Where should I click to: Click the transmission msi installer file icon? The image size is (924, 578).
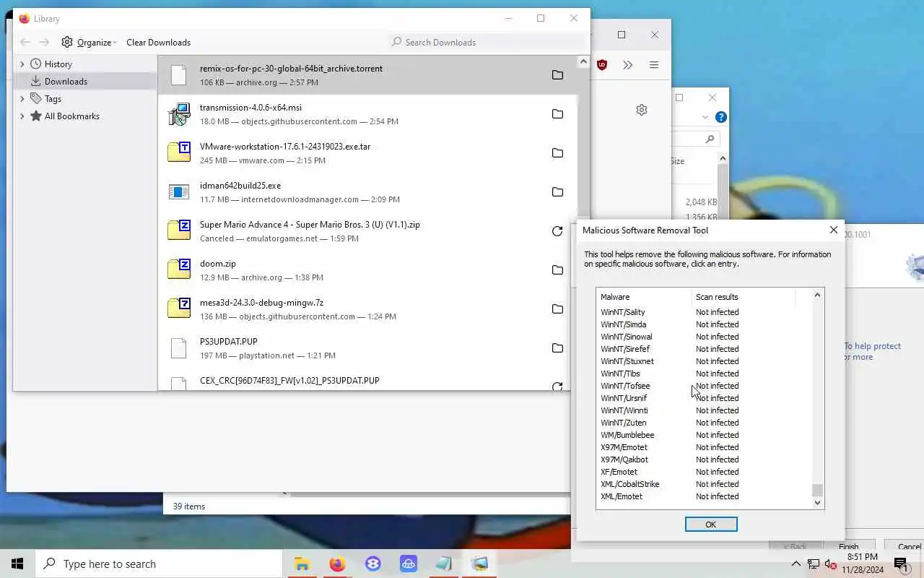click(x=179, y=114)
